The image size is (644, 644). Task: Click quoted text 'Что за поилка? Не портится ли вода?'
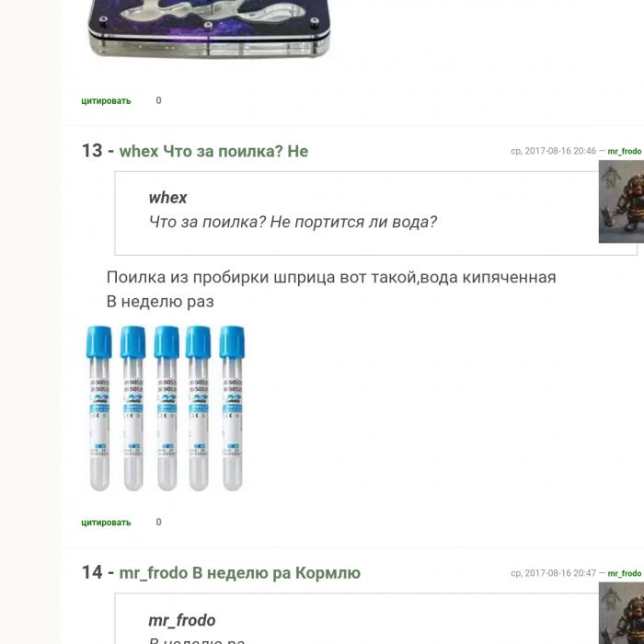click(x=293, y=222)
